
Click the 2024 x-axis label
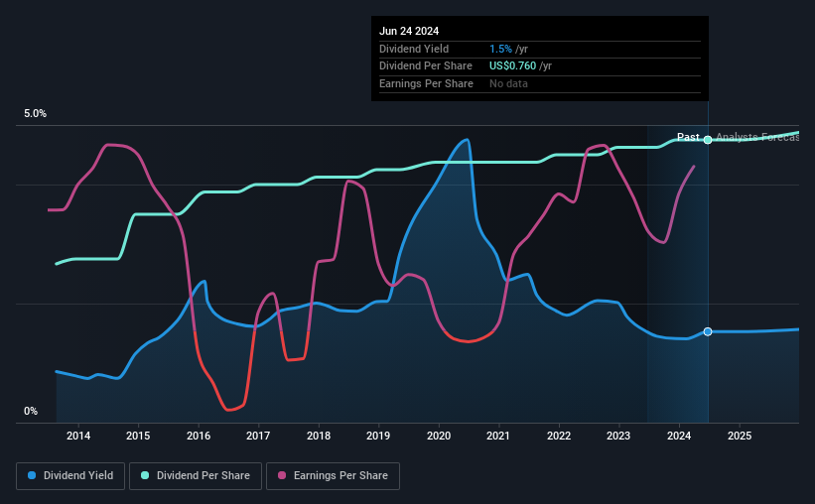[679, 436]
